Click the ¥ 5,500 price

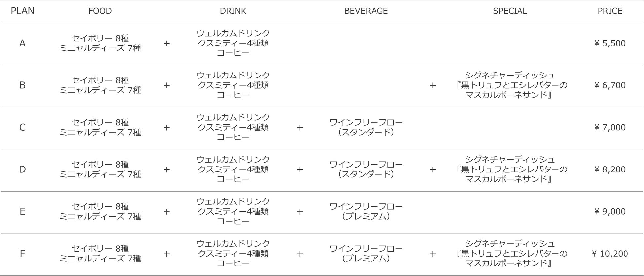(x=610, y=43)
